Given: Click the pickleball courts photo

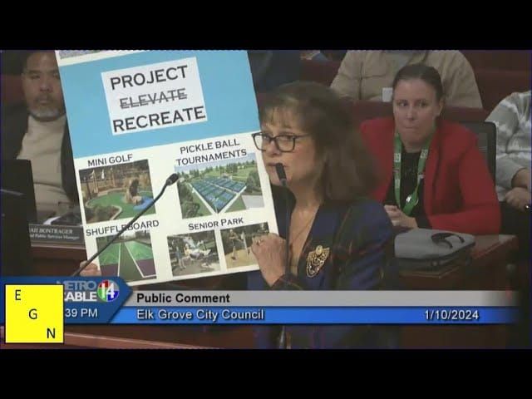Looking at the screenshot, I should 219,187.
